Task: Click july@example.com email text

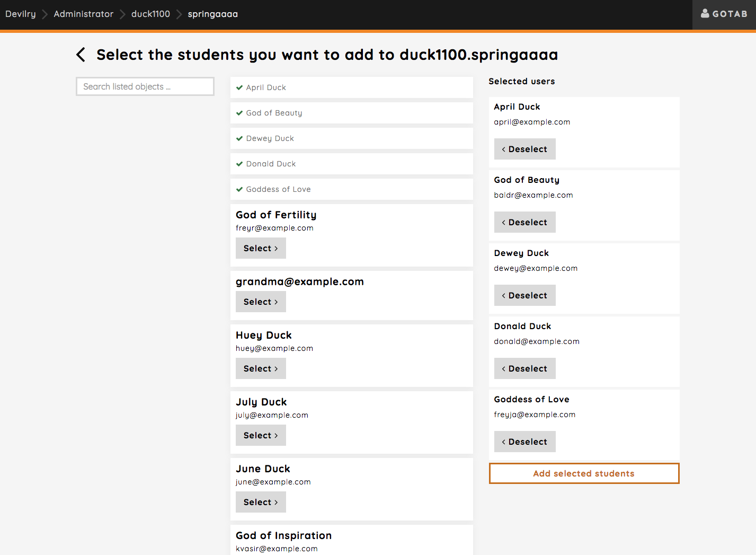Action: pyautogui.click(x=272, y=415)
